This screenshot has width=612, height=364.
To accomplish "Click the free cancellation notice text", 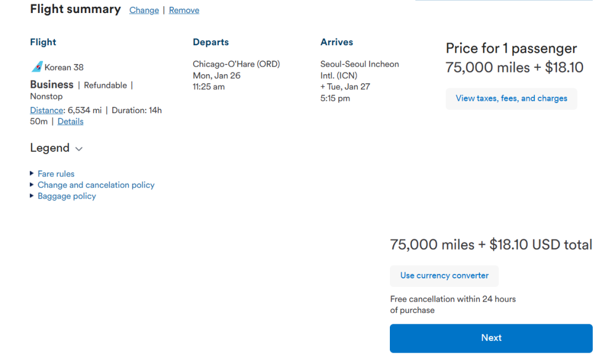I will pos(453,305).
